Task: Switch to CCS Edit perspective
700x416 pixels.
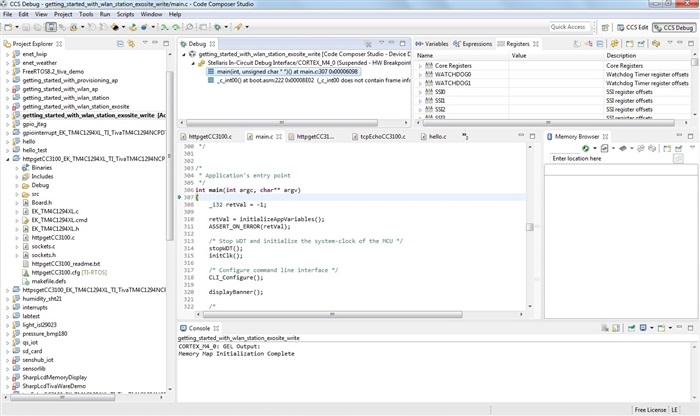Action: click(x=632, y=27)
